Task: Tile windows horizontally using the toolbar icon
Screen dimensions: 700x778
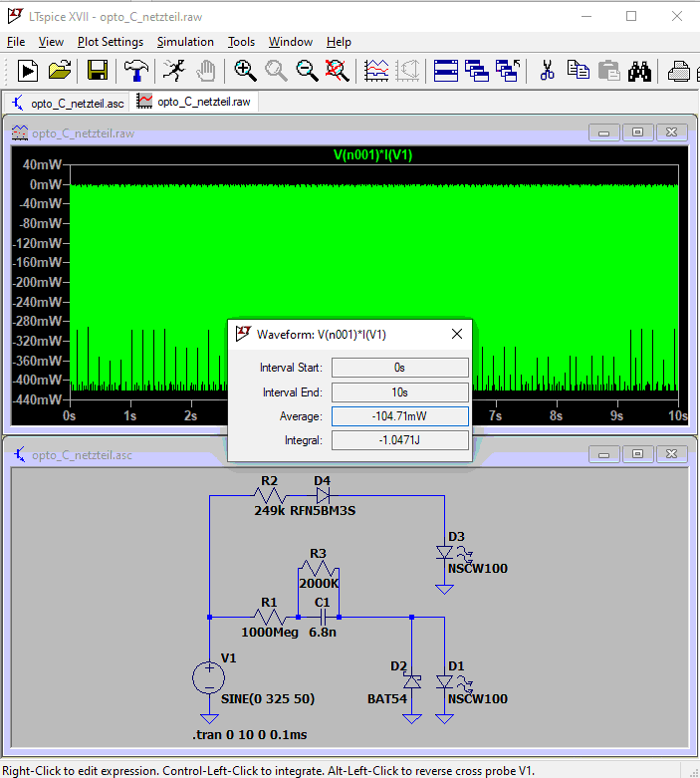Action: (x=445, y=71)
